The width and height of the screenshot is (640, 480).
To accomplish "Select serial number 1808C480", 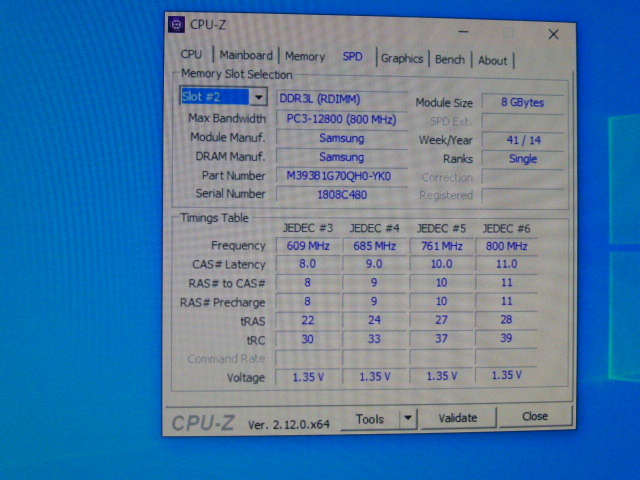I will pyautogui.click(x=342, y=195).
